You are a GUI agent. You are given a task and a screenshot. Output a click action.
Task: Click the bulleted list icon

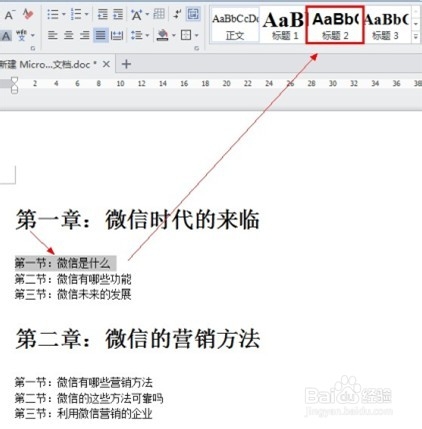pos(53,15)
